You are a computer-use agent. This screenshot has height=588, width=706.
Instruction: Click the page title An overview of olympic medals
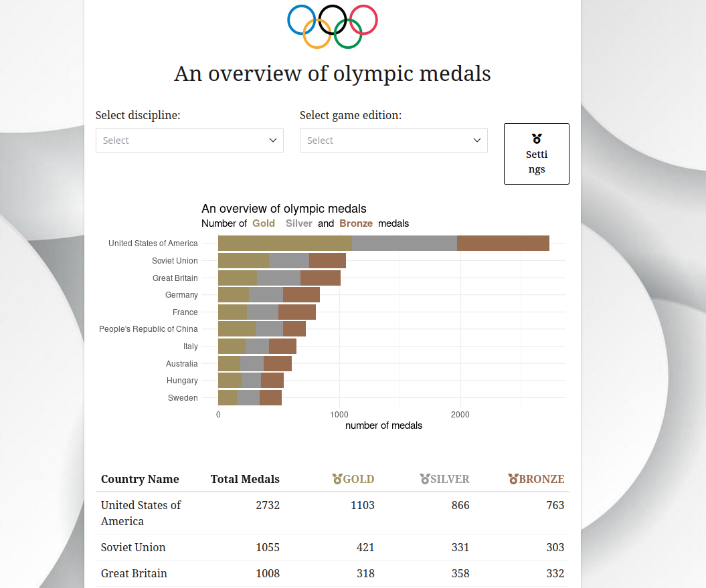pyautogui.click(x=333, y=74)
